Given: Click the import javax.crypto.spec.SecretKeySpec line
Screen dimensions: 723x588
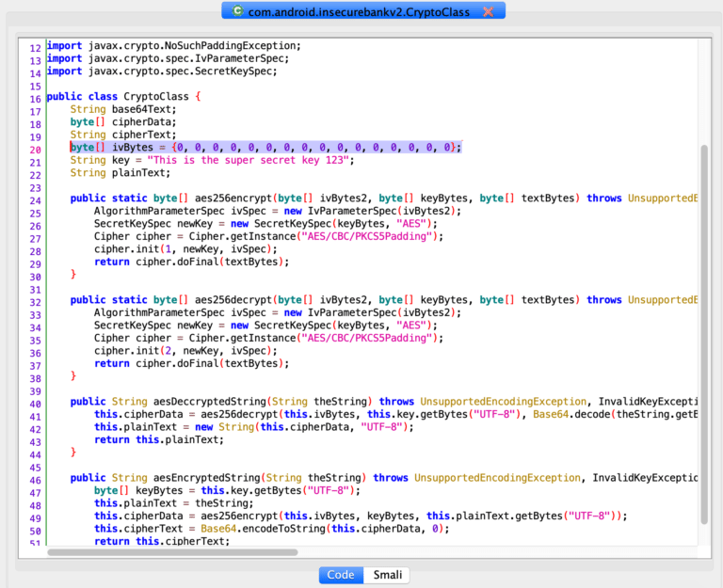Looking at the screenshot, I should pyautogui.click(x=162, y=72).
